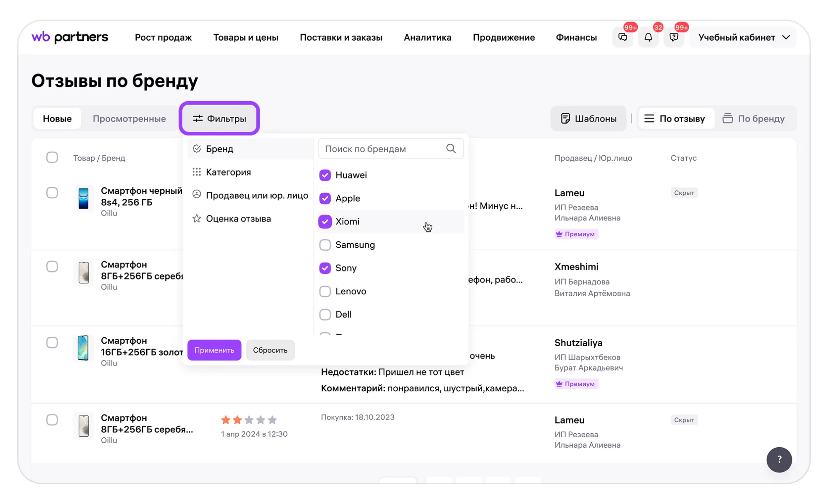The width and height of the screenshot is (828, 504).
Task: Open the Поставки и заказы menu
Action: click(341, 37)
